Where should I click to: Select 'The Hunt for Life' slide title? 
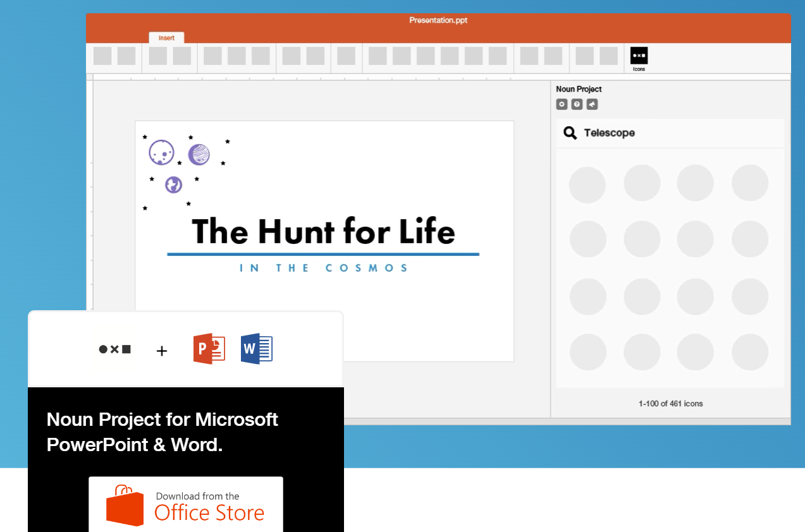(x=323, y=231)
